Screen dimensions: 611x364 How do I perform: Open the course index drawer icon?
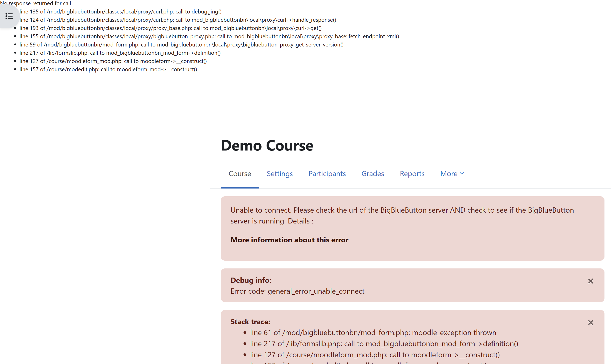[9, 16]
